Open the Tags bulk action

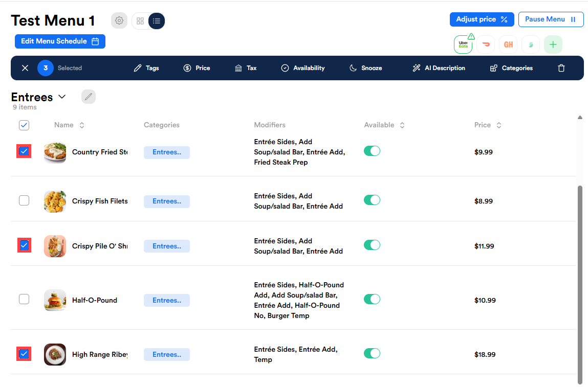click(146, 68)
